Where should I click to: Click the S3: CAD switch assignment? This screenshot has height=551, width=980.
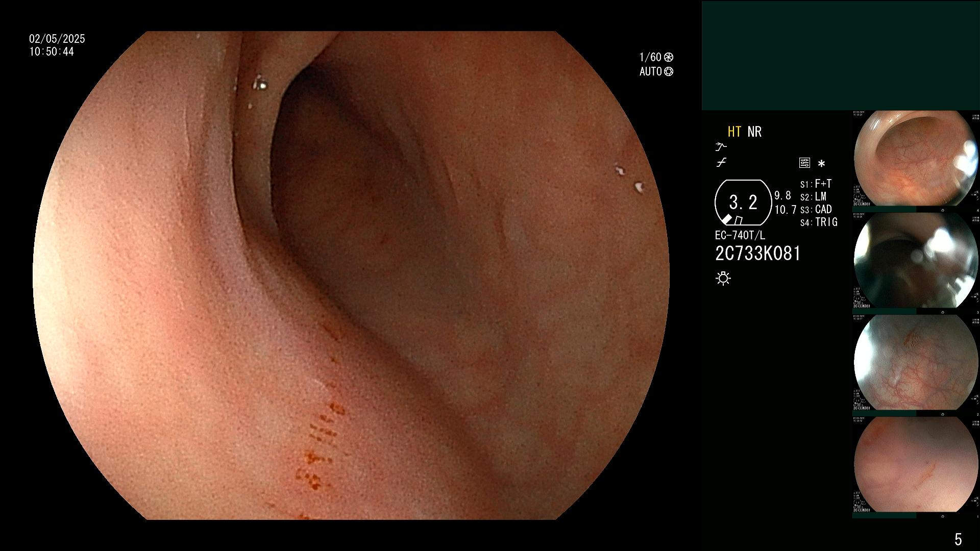[816, 209]
